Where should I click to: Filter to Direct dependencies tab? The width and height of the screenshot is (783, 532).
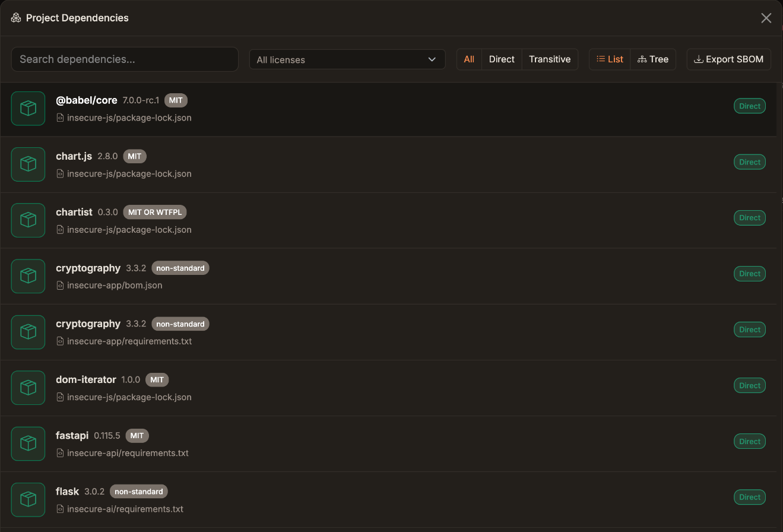pos(502,59)
